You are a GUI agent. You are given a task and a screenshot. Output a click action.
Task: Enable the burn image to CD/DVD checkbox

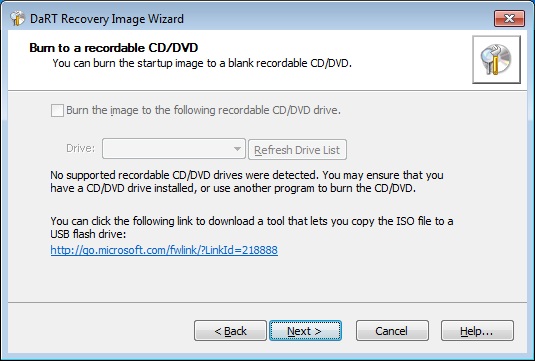point(57,111)
